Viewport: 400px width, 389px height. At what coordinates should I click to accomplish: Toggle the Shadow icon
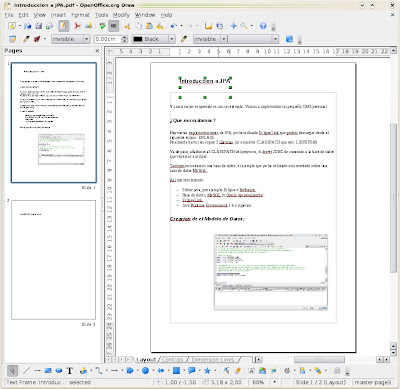289,39
